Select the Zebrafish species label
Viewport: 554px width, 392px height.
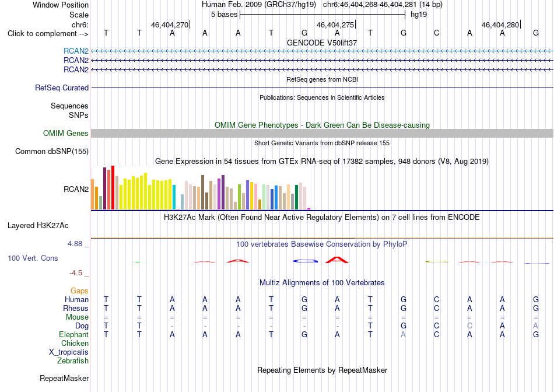pos(73,361)
